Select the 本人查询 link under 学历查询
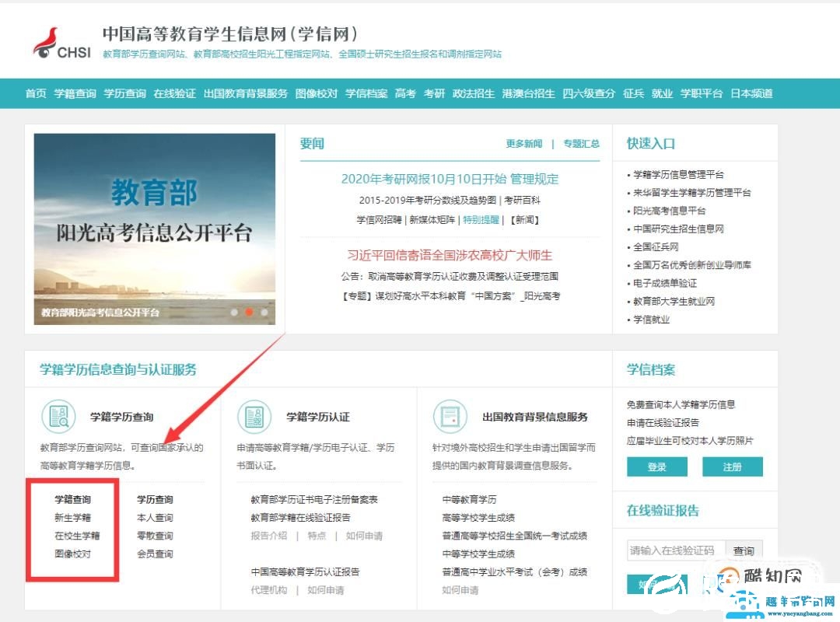Screen dimensions: 840x622 pos(154,517)
